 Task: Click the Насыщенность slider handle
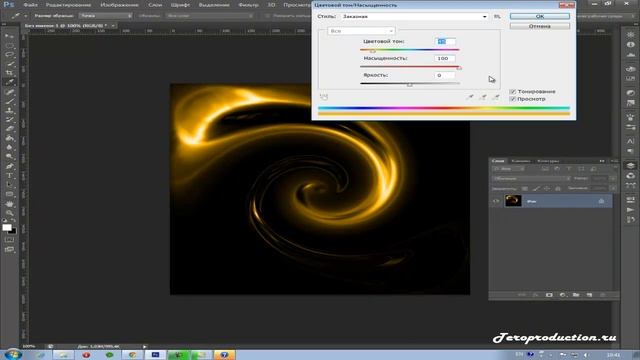click(x=459, y=68)
